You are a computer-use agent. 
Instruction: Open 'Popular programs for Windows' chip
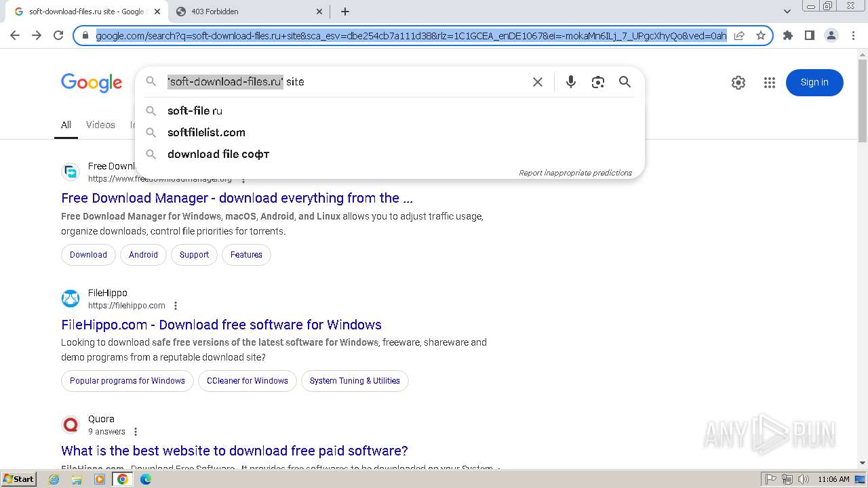(127, 381)
